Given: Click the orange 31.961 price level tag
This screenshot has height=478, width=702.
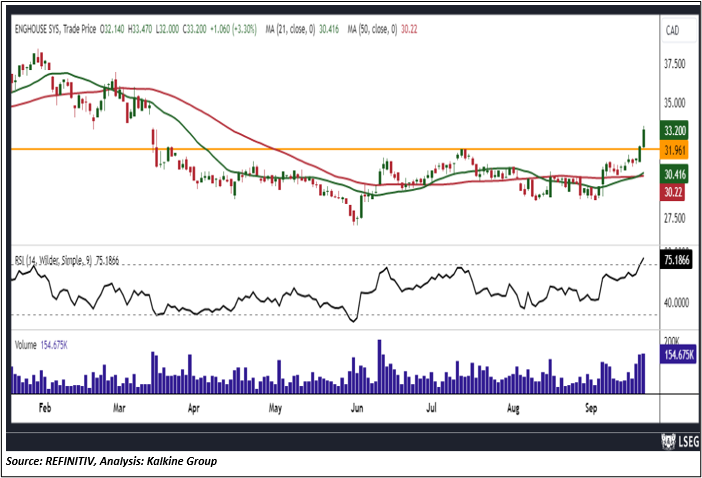Looking at the screenshot, I should tap(675, 150).
